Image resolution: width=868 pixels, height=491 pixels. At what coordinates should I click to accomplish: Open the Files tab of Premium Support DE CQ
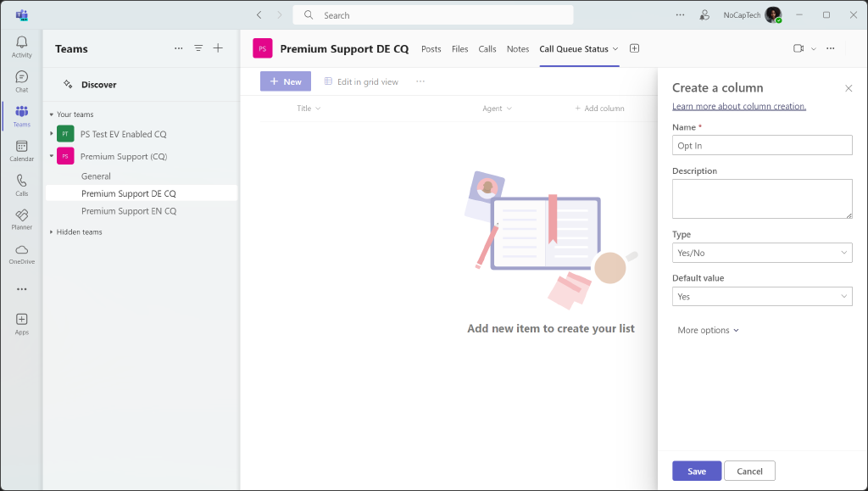459,48
